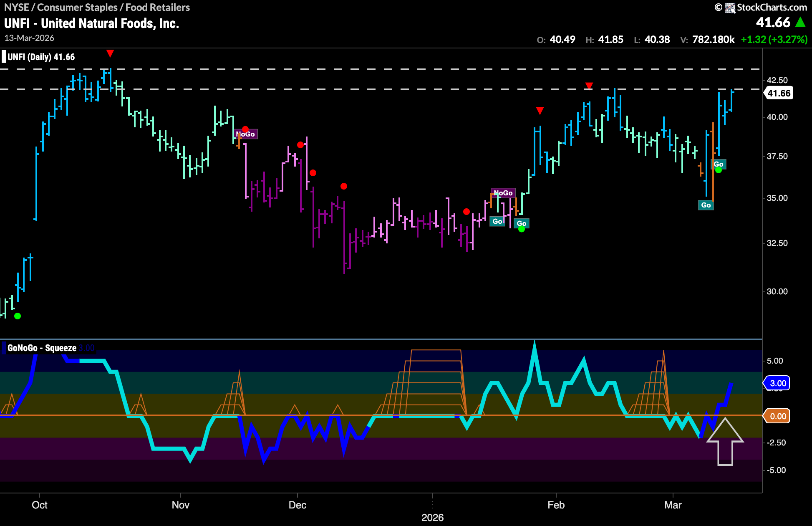Click the 2026 year label on the axis
The width and height of the screenshot is (812, 526).
pos(432,518)
